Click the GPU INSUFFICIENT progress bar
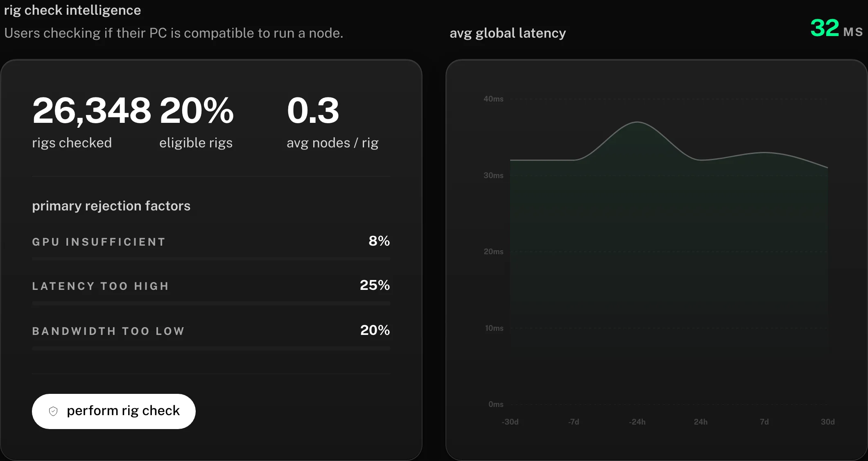The image size is (868, 461). (211, 259)
